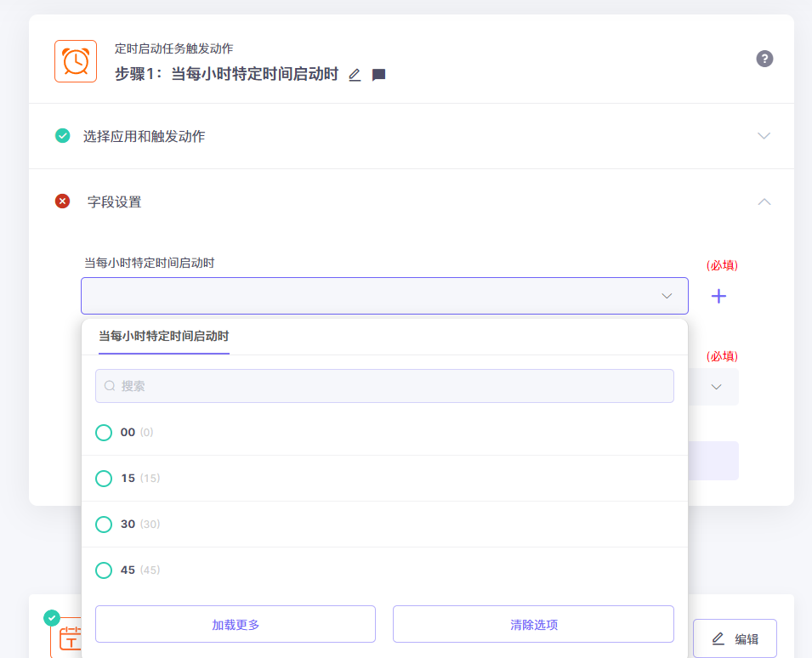Choose the 30 minute radio option
Viewport: 812px width, 658px height.
[104, 525]
